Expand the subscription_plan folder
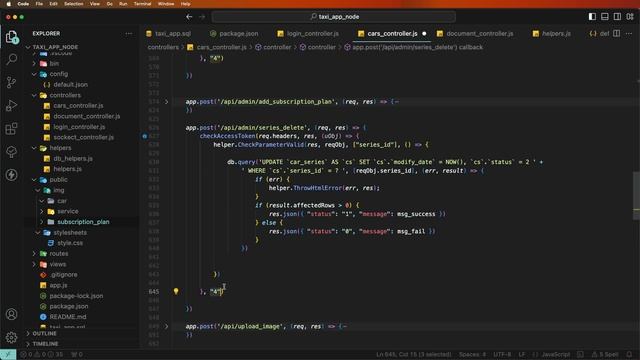 tap(83, 222)
